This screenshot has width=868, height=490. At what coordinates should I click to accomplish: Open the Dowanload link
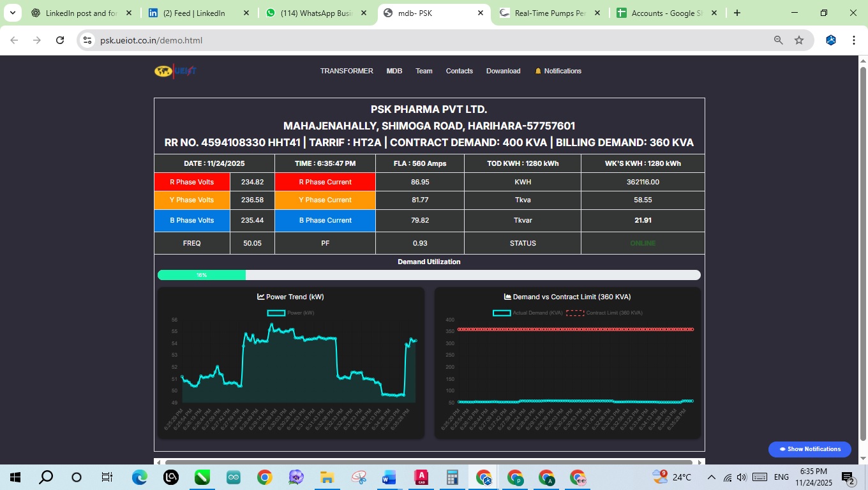click(503, 71)
